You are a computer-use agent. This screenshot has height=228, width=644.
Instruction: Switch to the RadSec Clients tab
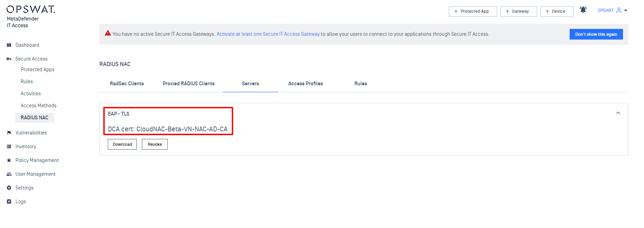pos(127,84)
